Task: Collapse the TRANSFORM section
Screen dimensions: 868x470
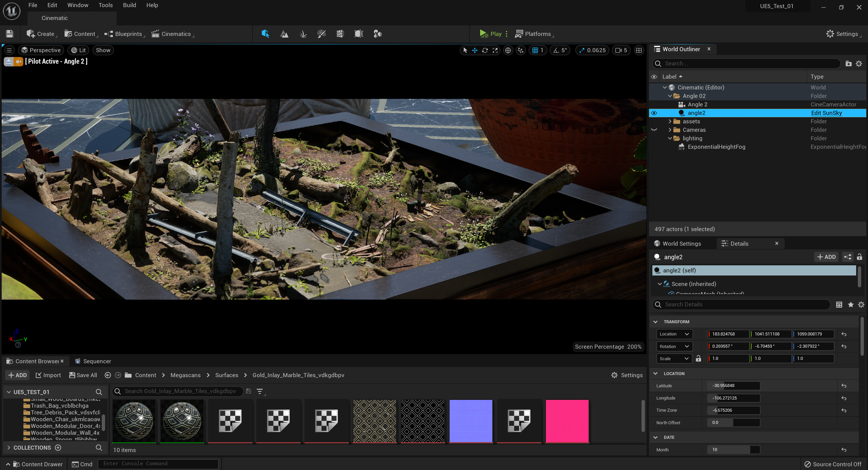Action: click(655, 322)
